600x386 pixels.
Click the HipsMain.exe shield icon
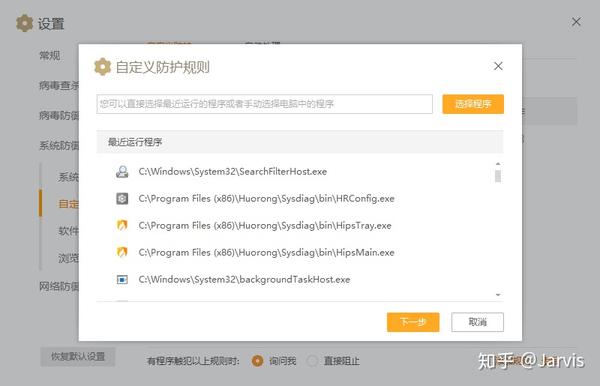(122, 252)
